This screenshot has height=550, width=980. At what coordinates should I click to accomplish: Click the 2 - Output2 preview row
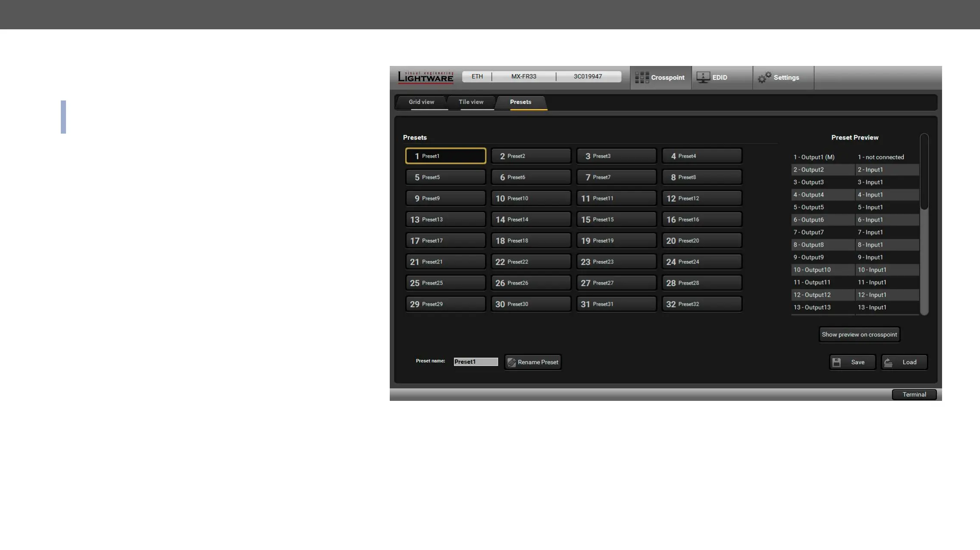(822, 170)
